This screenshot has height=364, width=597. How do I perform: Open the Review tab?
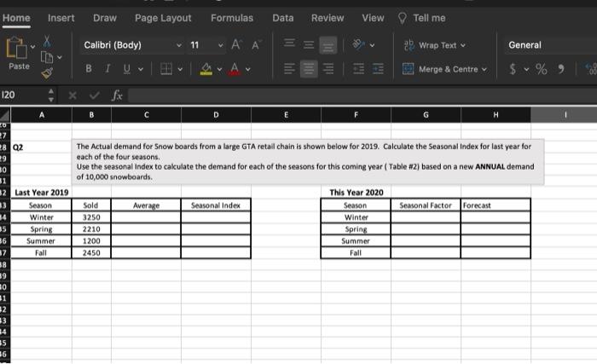pos(327,18)
